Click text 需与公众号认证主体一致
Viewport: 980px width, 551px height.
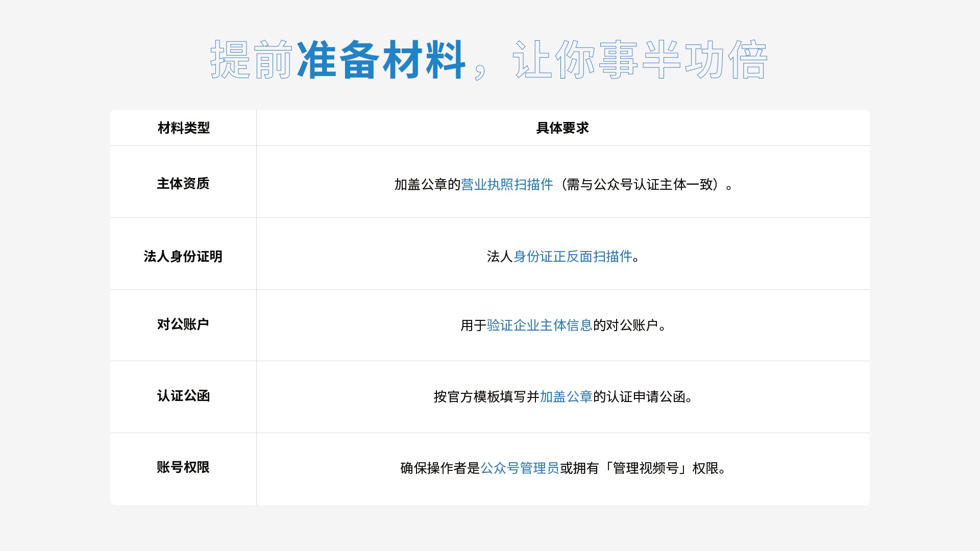point(640,185)
